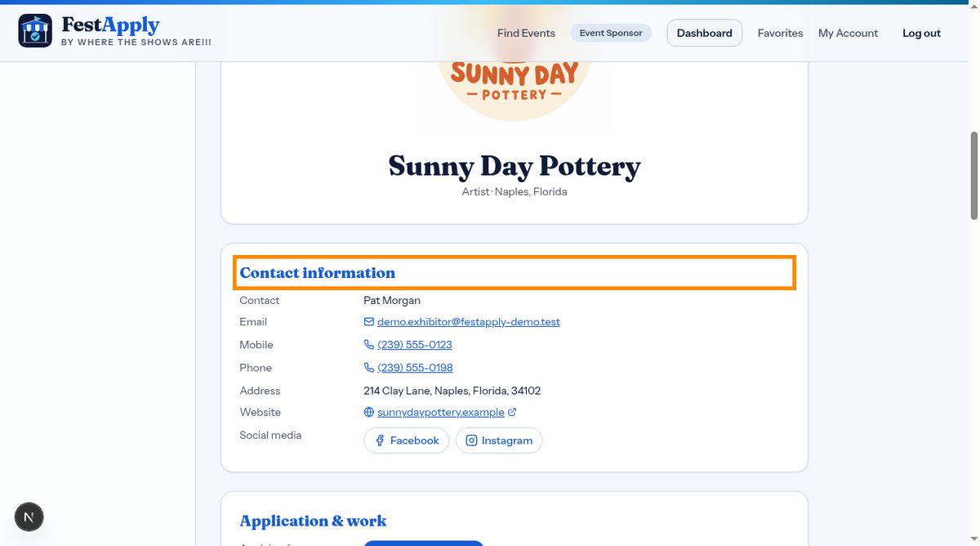Open Find Events in the navigation

click(526, 34)
